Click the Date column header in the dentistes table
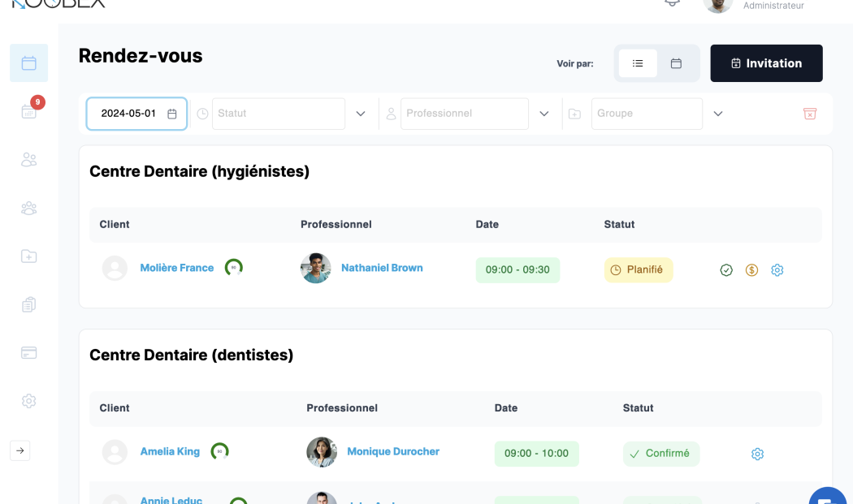The image size is (853, 504). pyautogui.click(x=506, y=408)
